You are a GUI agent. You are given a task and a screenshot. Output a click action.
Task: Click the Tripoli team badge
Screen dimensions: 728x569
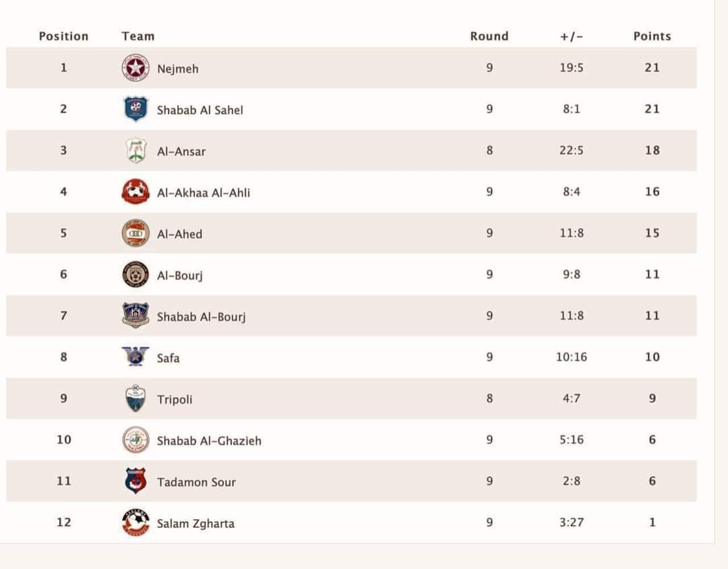point(135,398)
